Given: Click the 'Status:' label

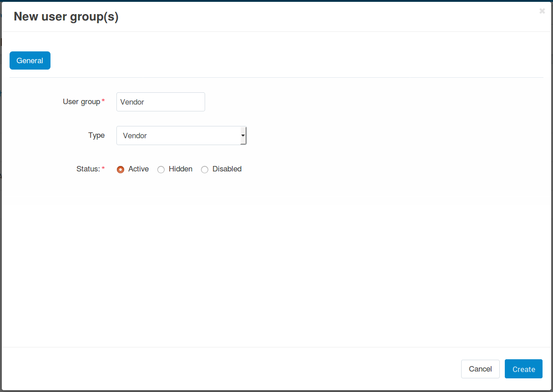Looking at the screenshot, I should coord(88,169).
